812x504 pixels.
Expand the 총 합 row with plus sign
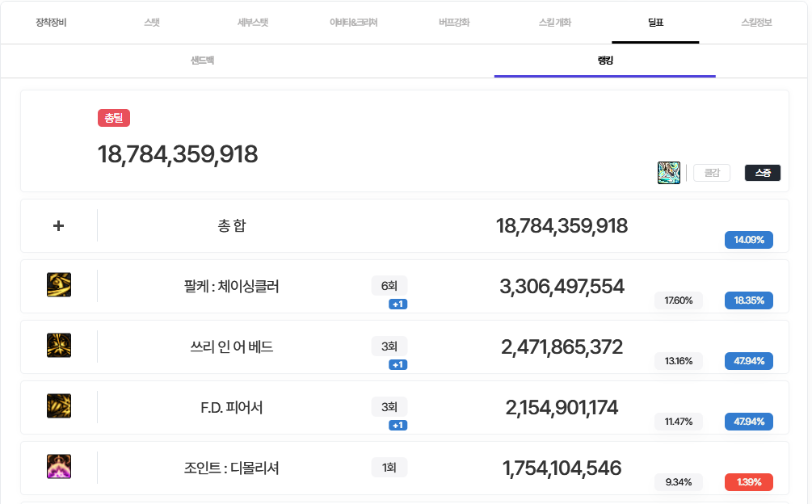click(58, 226)
